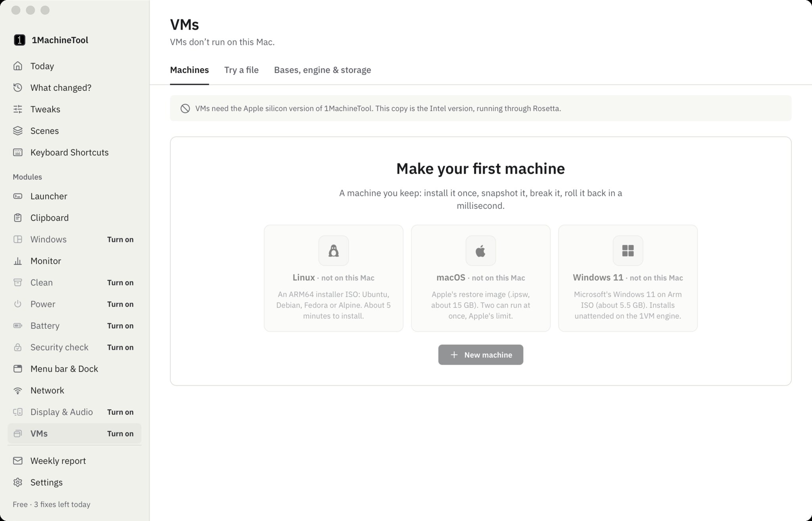Open the Security check lock icon
This screenshot has width=812, height=521.
[18, 347]
